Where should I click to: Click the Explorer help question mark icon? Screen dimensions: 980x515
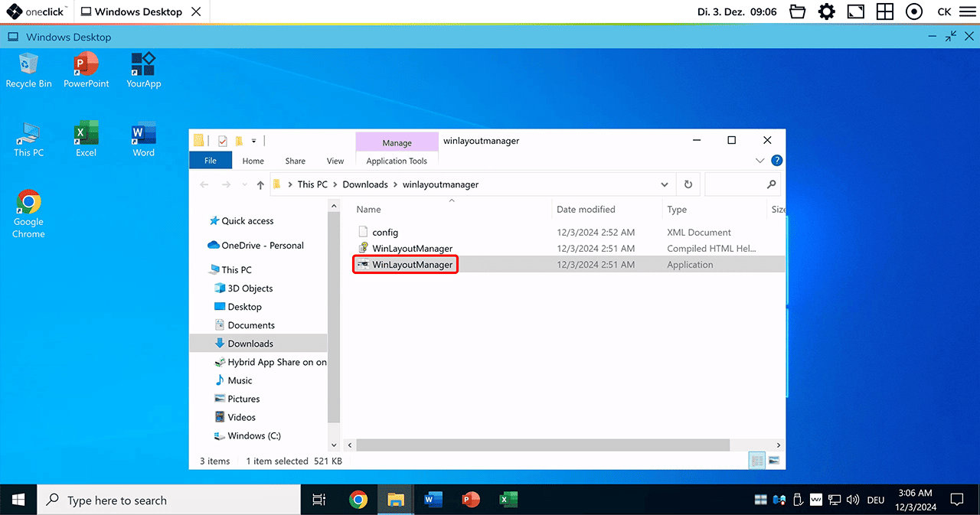[776, 161]
